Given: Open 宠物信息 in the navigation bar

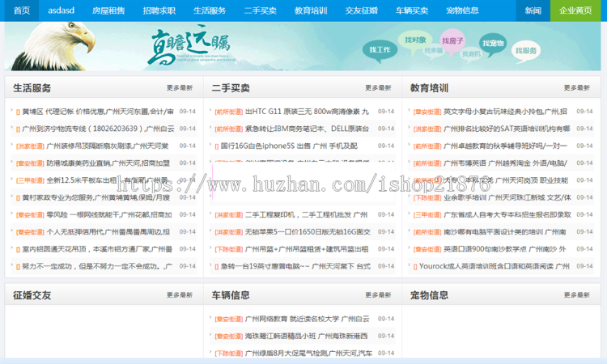Looking at the screenshot, I should [x=462, y=11].
